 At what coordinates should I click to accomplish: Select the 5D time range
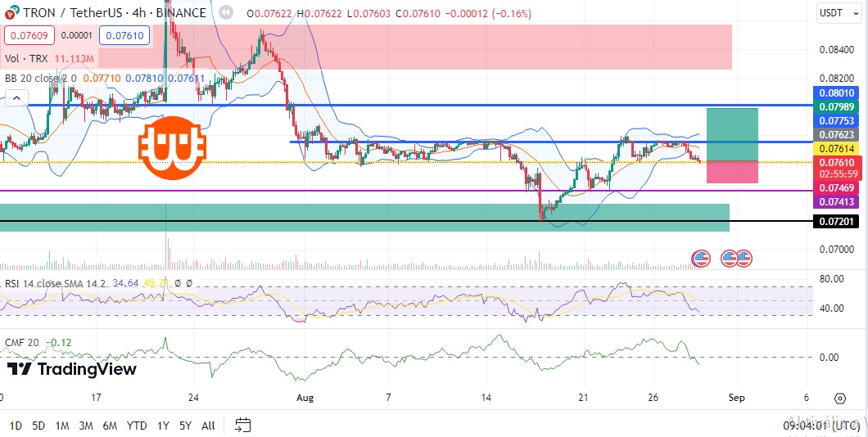[x=38, y=426]
